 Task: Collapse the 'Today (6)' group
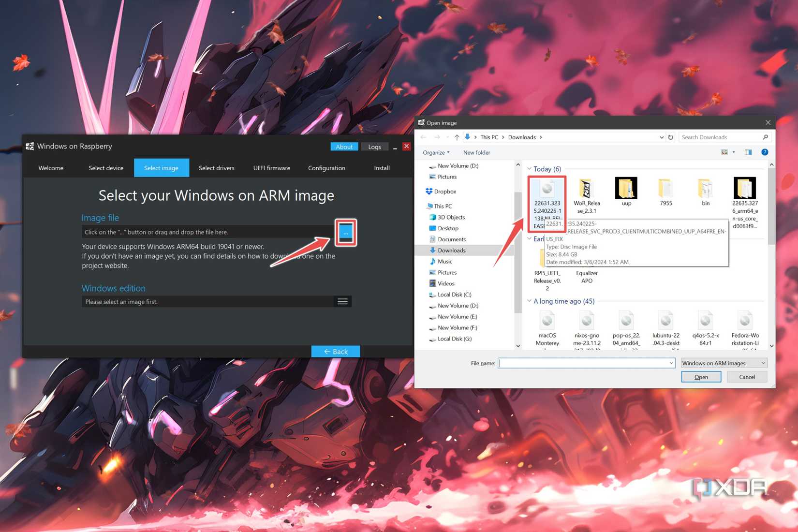(x=529, y=169)
